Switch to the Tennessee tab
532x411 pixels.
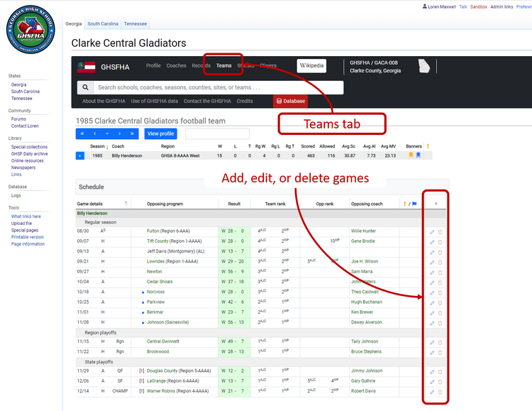pos(135,23)
